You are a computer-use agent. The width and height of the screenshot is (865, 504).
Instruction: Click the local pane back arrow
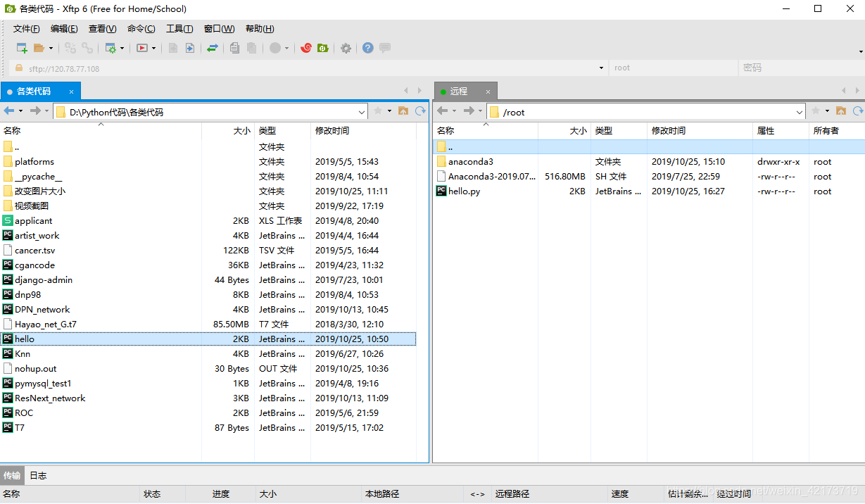click(x=9, y=111)
